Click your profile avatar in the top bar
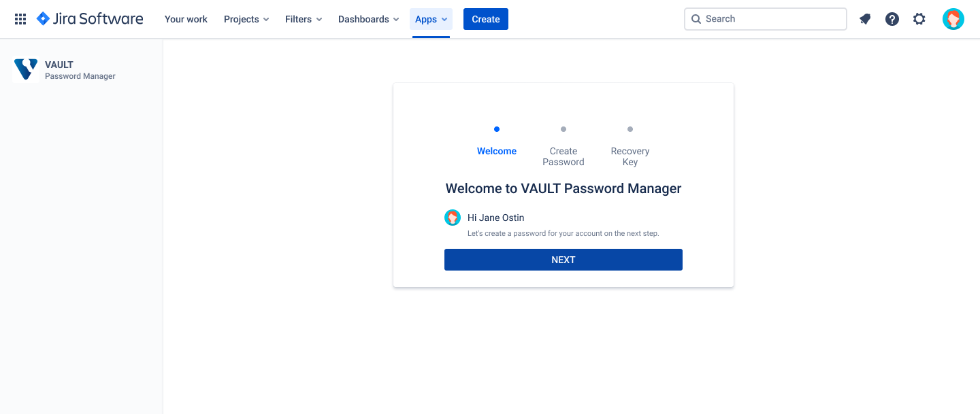This screenshot has width=980, height=414. pos(953,18)
